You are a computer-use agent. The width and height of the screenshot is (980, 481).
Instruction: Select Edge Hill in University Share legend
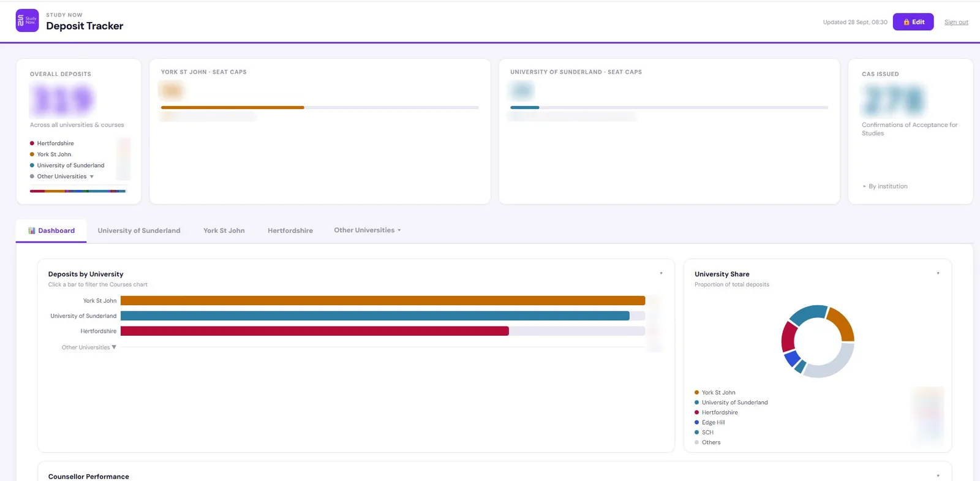pyautogui.click(x=710, y=423)
